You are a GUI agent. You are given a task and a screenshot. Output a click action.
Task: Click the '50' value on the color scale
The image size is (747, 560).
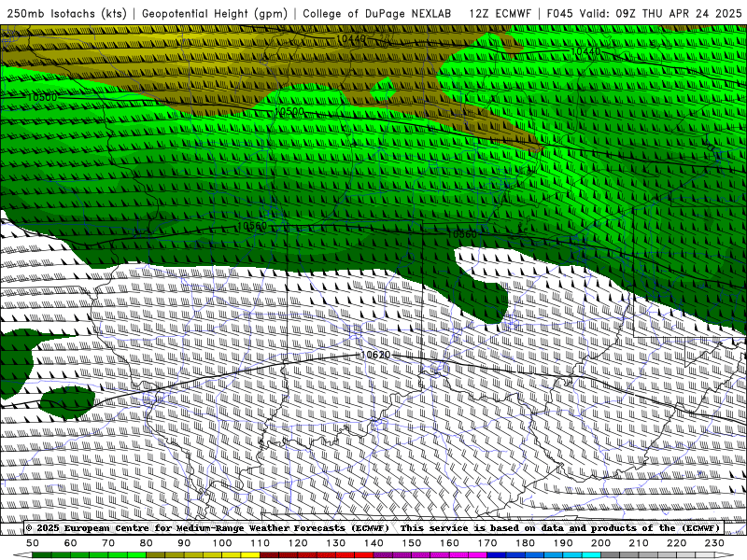click(x=33, y=543)
